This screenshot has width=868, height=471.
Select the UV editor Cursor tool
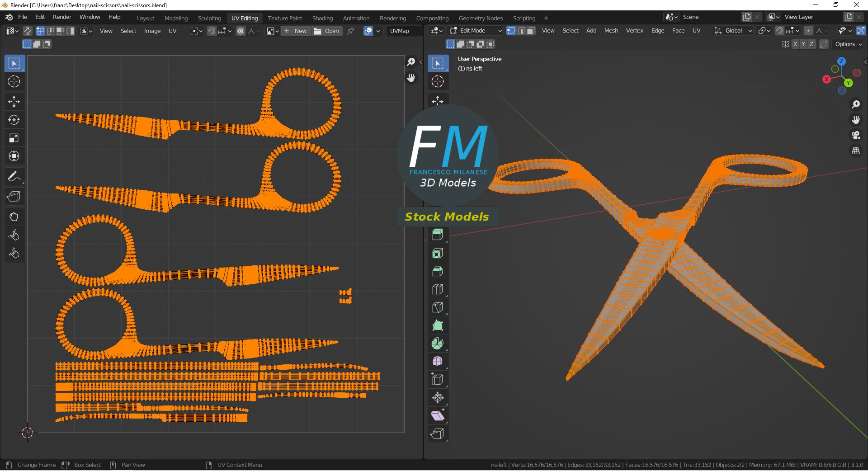pyautogui.click(x=14, y=81)
